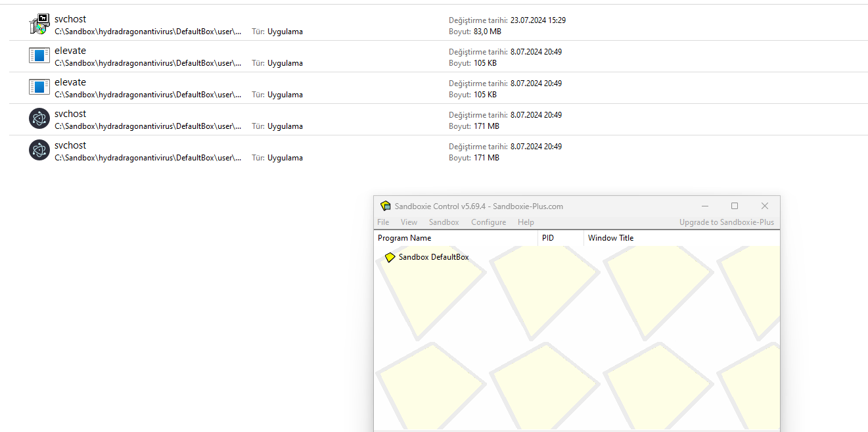Maximize the Sandboxie Control window
The image size is (868, 432).
[735, 206]
